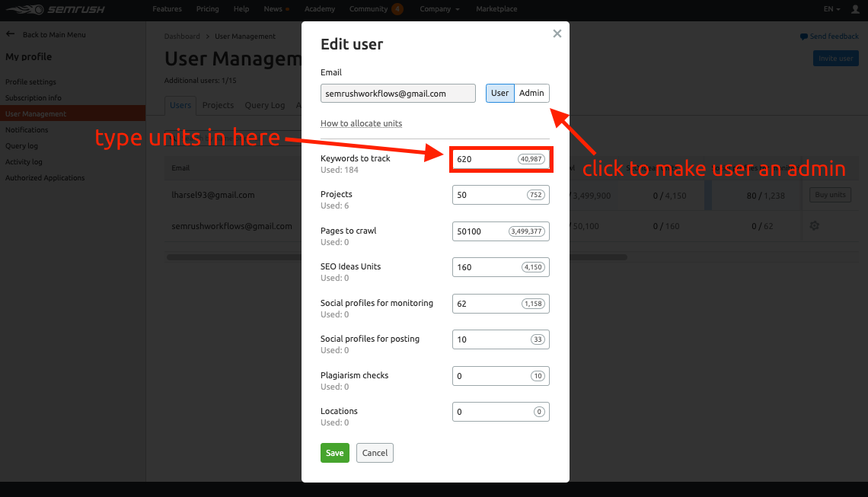The width and height of the screenshot is (868, 497).
Task: Select the Admin role toggle
Action: (x=531, y=93)
